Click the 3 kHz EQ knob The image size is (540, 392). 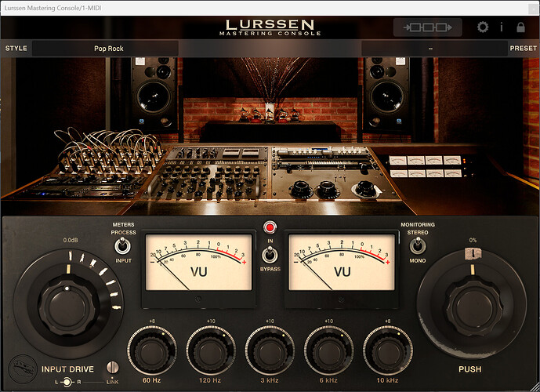(x=270, y=350)
